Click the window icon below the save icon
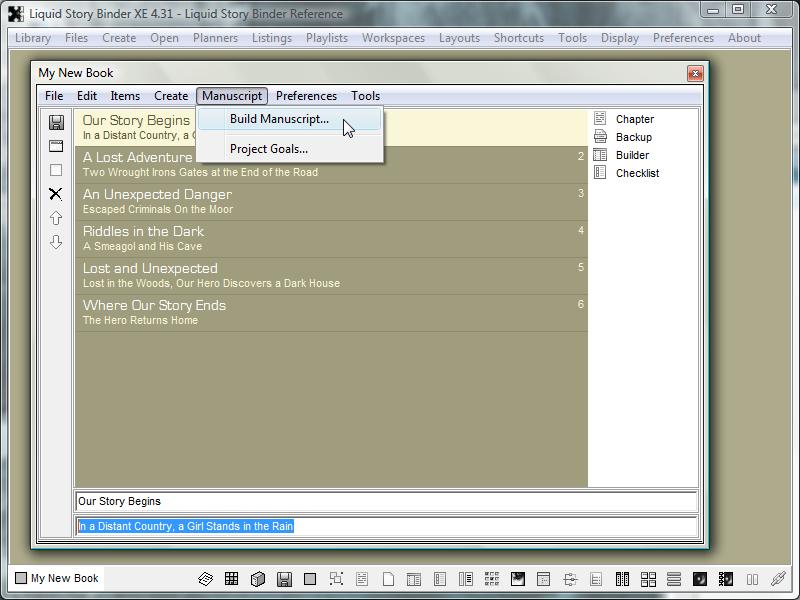 pos(56,146)
